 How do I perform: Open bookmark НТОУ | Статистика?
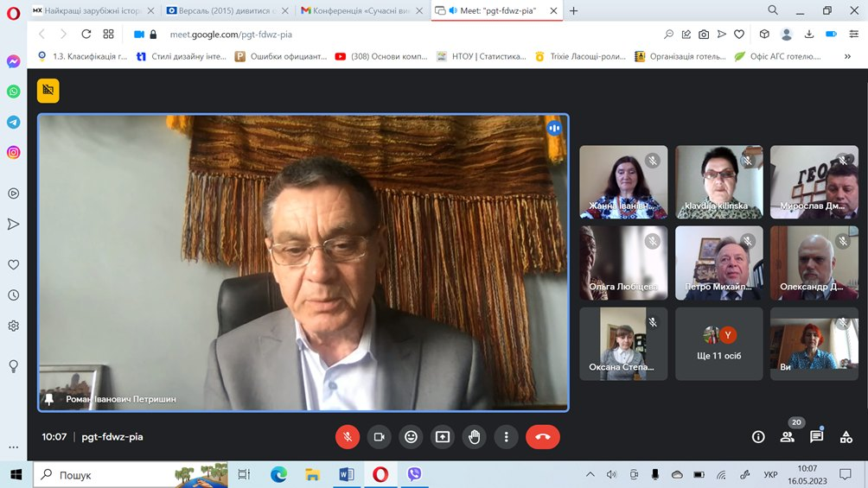482,56
